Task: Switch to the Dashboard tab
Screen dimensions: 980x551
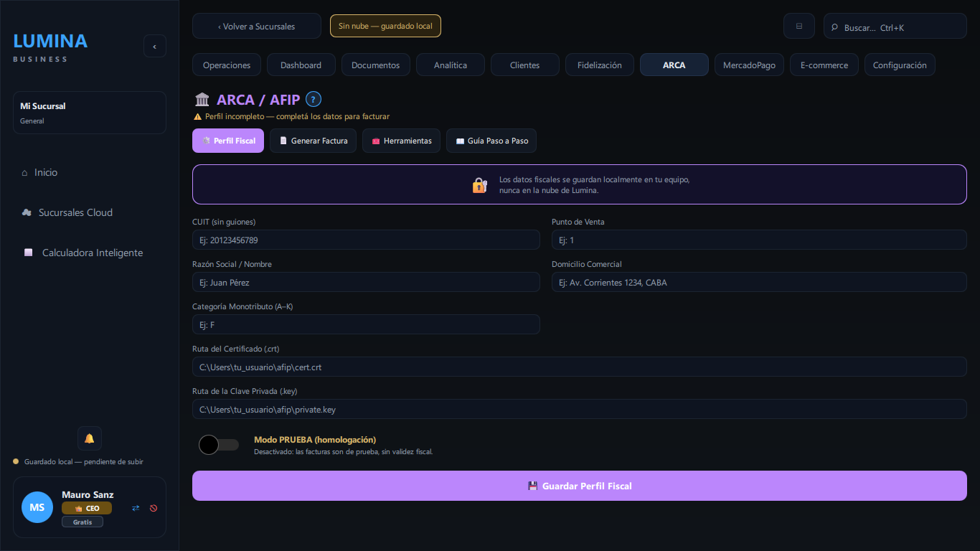Action: [x=301, y=65]
